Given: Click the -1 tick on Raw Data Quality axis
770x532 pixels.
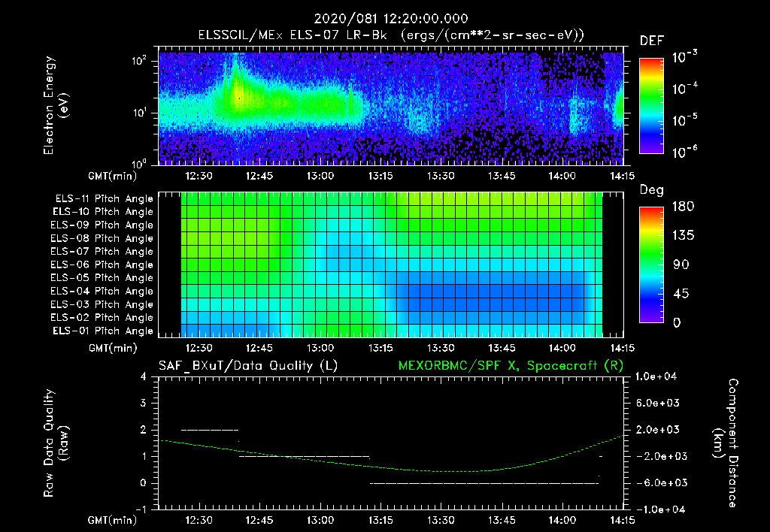Looking at the screenshot, I should pyautogui.click(x=141, y=509).
